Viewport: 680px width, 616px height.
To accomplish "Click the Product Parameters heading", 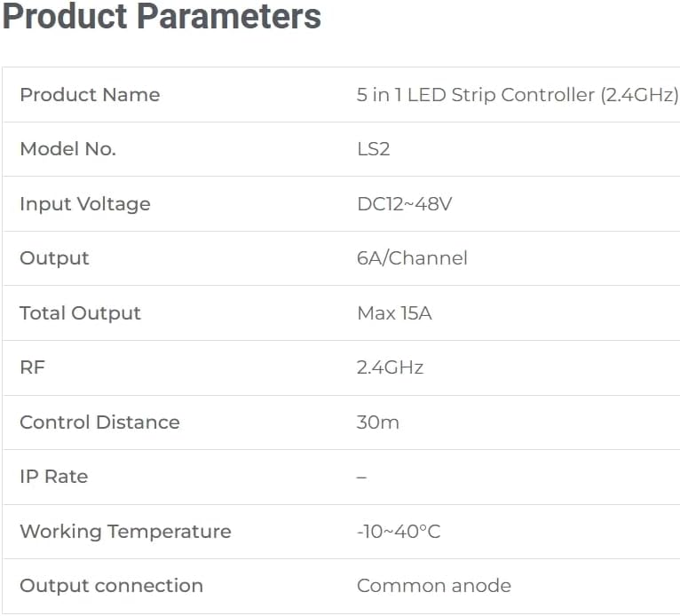I will tap(162, 17).
